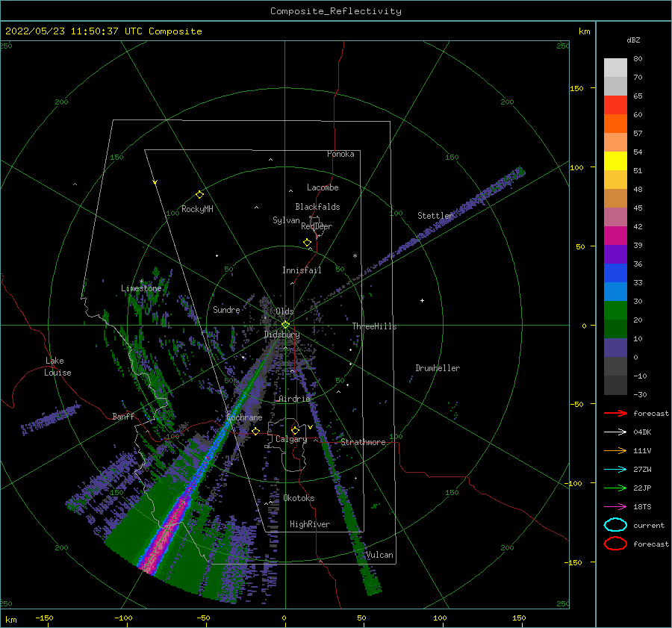
Task: Select the orange 111V arrow symbol
Action: 615,450
